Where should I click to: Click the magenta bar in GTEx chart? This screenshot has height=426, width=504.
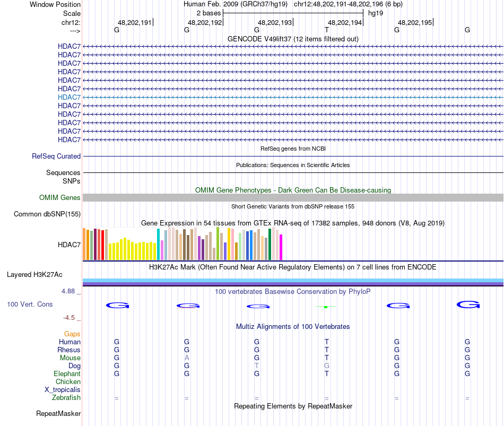click(281, 247)
